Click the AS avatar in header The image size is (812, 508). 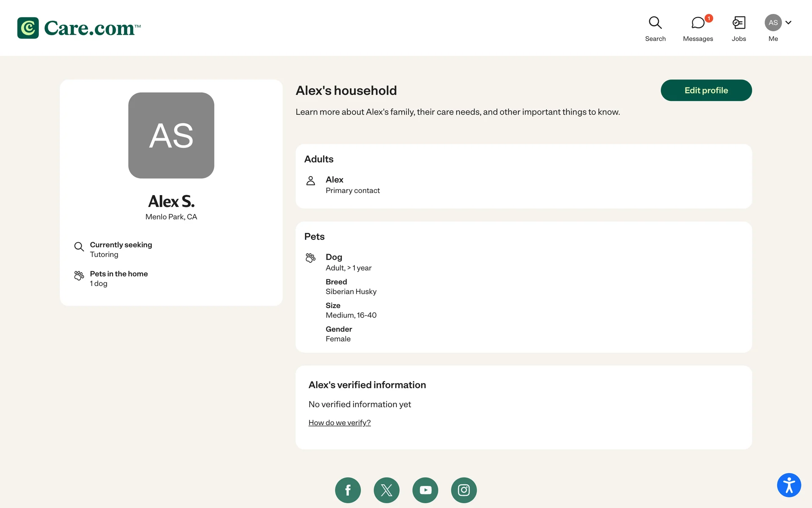tap(773, 23)
